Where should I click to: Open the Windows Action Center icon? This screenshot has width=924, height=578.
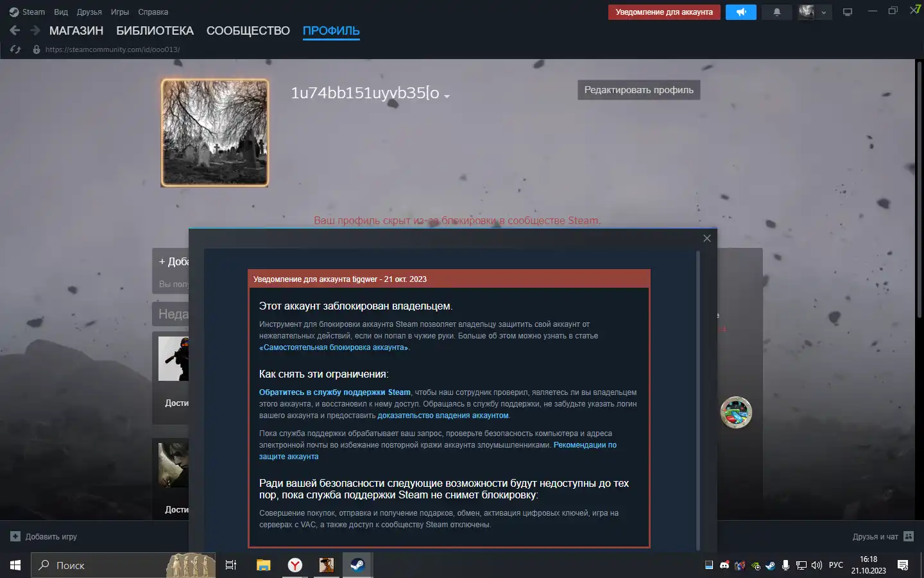903,565
